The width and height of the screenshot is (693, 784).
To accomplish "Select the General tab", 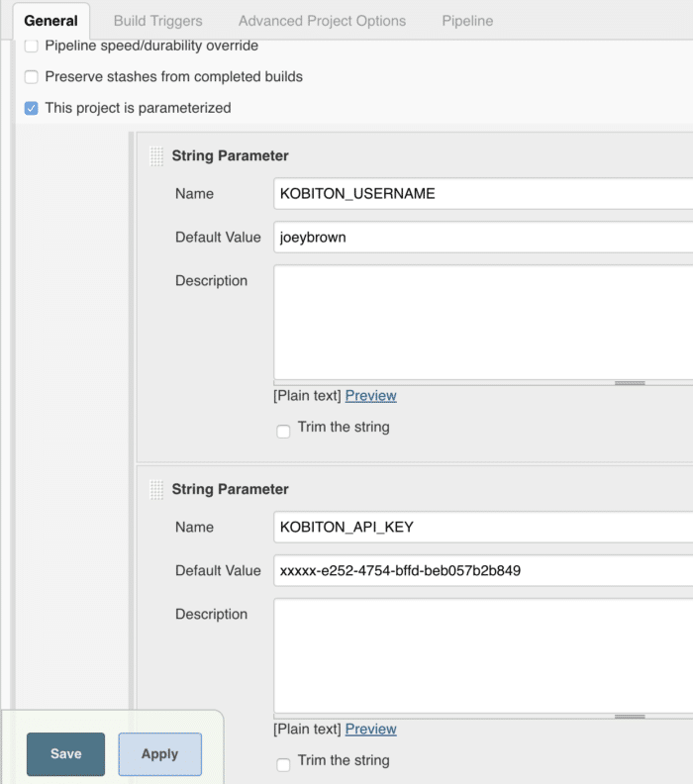I will coord(51,21).
